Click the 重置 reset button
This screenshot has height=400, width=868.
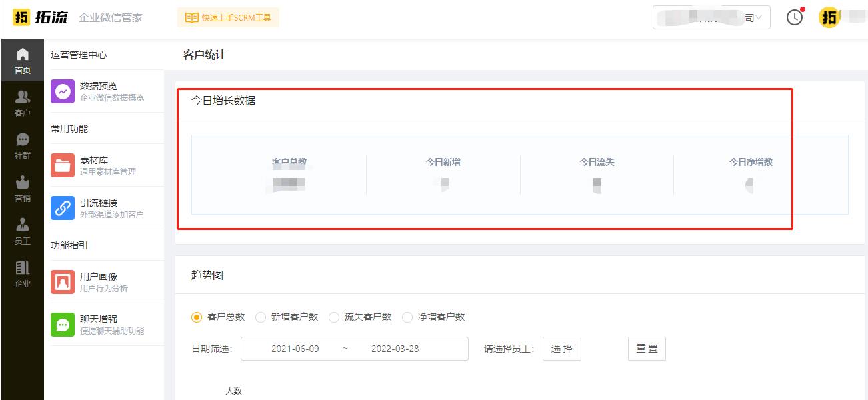point(645,348)
